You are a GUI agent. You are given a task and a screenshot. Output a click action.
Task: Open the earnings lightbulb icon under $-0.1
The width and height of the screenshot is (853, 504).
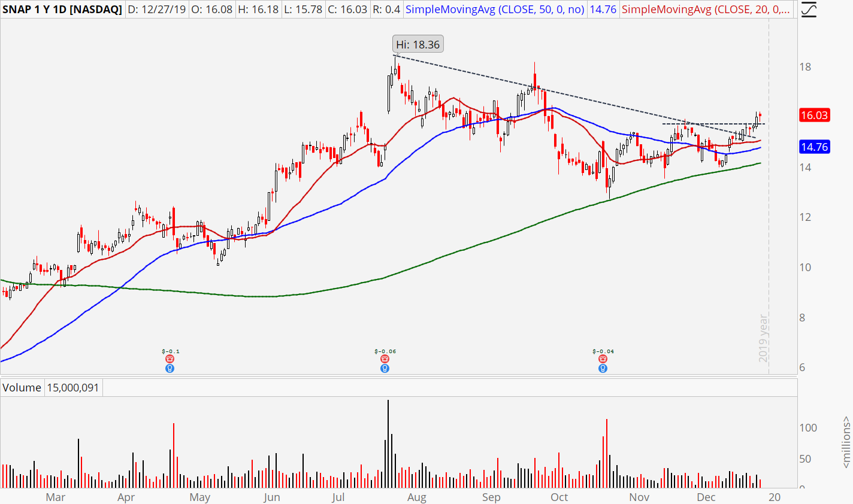(x=170, y=368)
